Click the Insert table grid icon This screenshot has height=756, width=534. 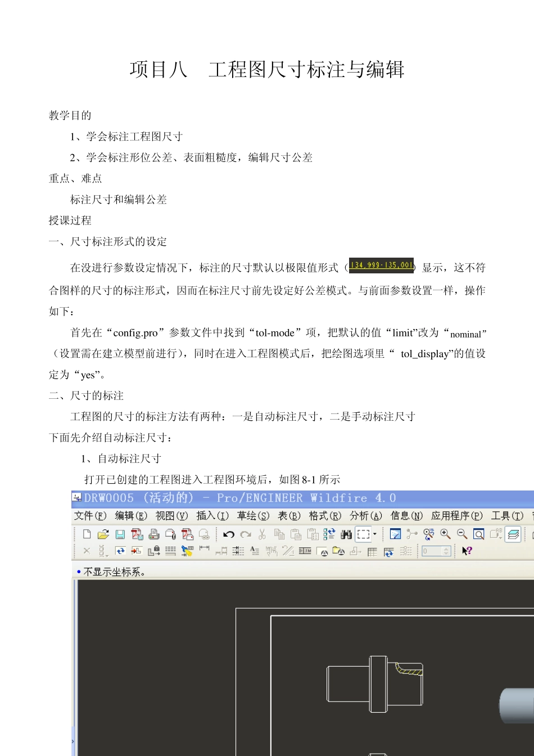click(x=372, y=552)
